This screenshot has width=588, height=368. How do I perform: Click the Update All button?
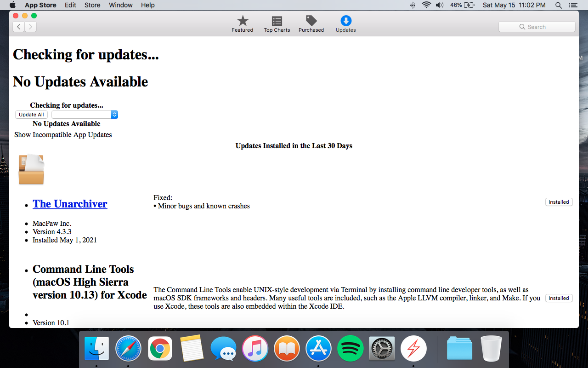[x=31, y=115]
